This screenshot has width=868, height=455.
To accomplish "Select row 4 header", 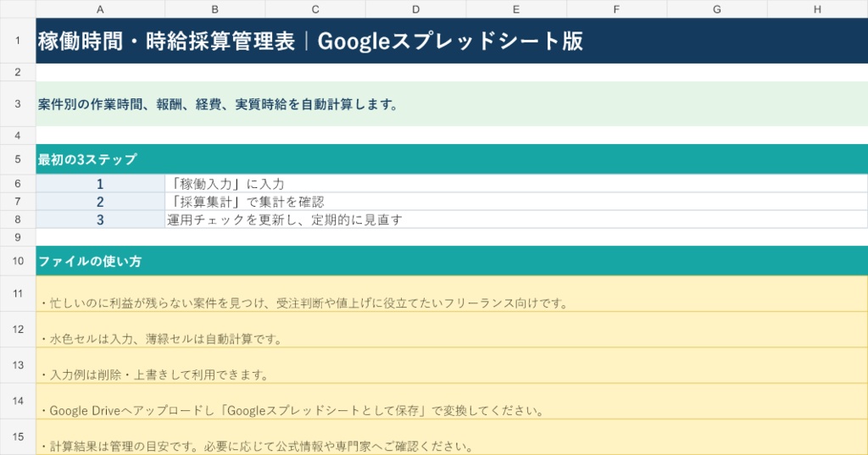I will point(18,135).
